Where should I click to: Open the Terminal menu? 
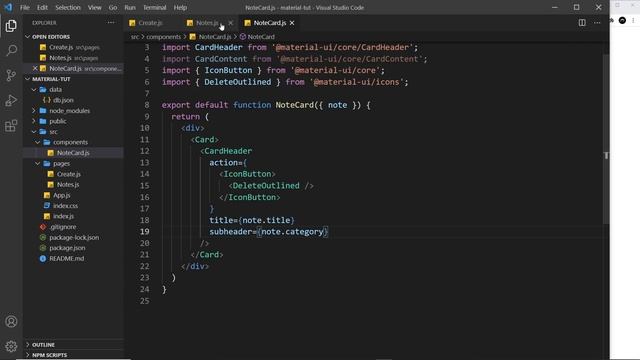click(x=154, y=7)
